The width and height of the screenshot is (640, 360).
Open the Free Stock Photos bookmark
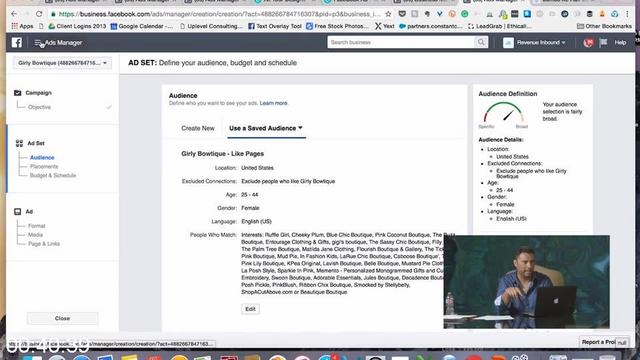click(x=337, y=26)
